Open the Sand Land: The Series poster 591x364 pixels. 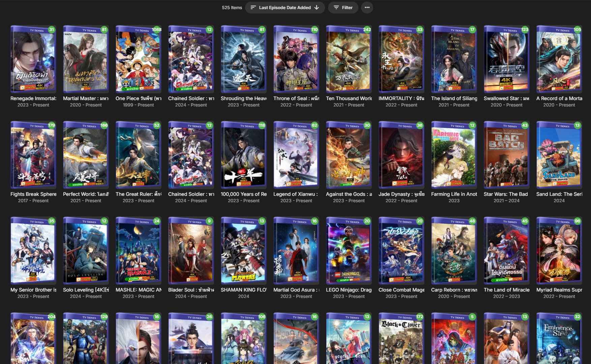tap(559, 155)
